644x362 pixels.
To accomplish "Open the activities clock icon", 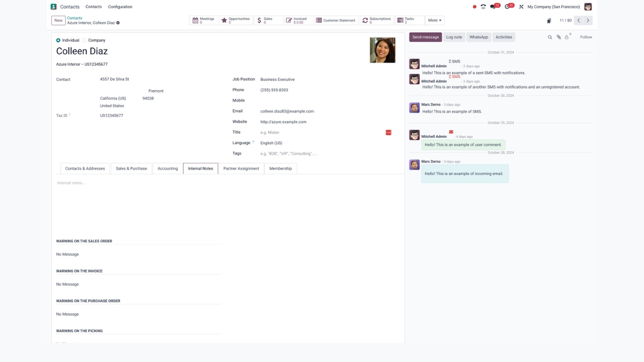I will click(x=508, y=7).
